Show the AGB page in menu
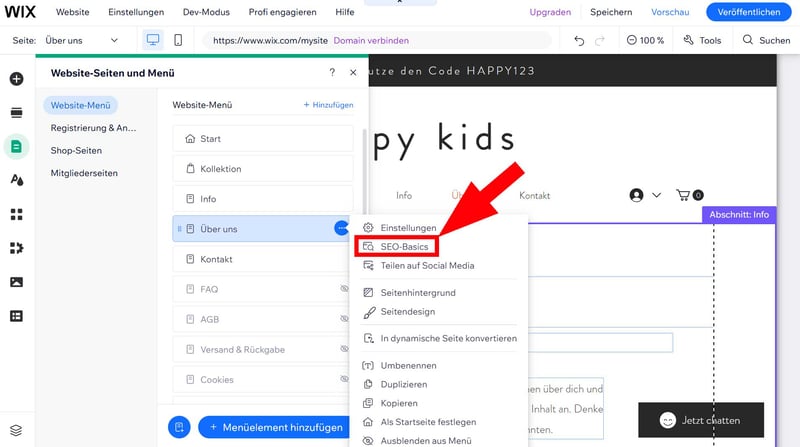This screenshot has width=800, height=447. (x=344, y=319)
